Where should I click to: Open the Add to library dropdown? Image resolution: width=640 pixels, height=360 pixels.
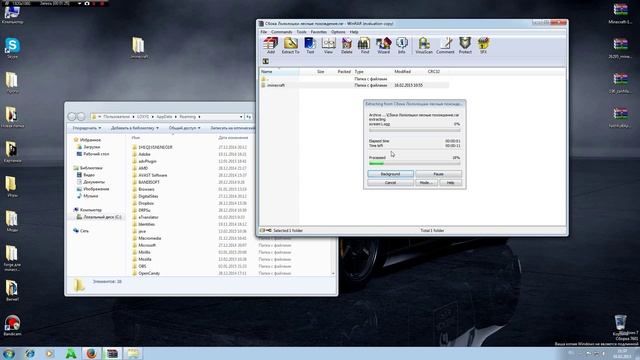[x=135, y=128]
